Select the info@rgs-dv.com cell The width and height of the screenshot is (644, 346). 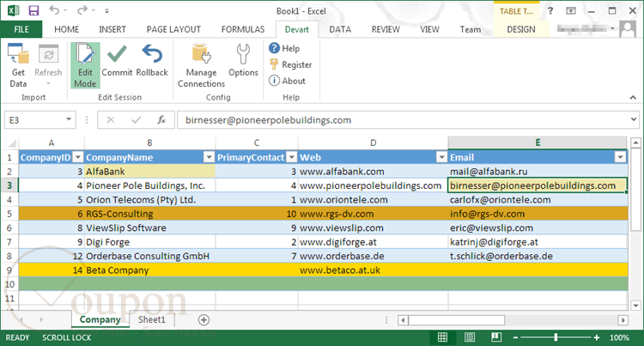(538, 214)
